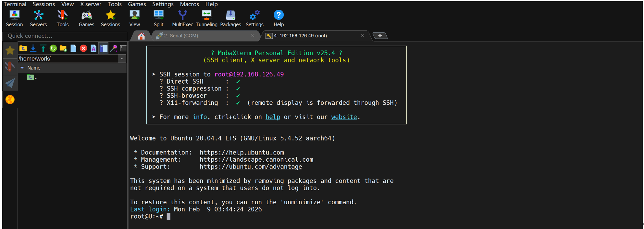
Task: Open the Macros menu
Action: [190, 4]
